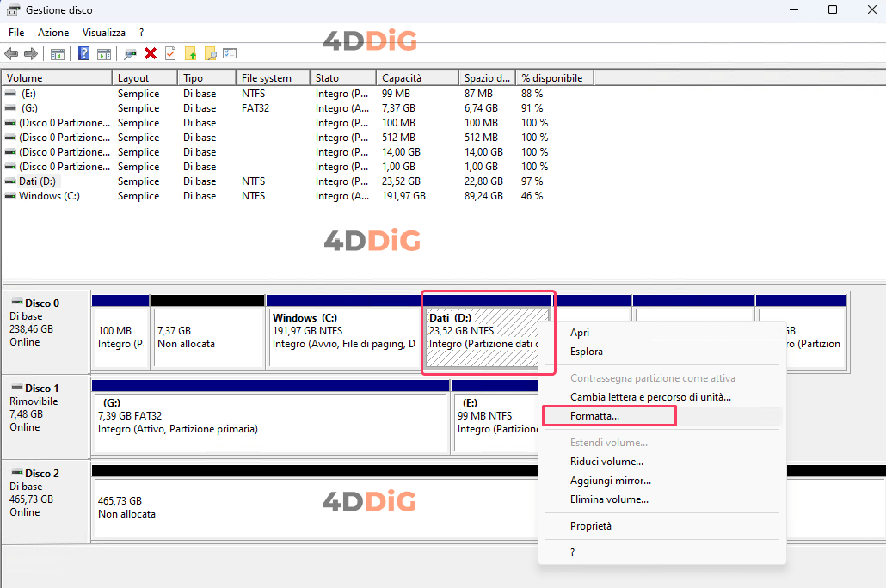Open the Azione menu
The width and height of the screenshot is (886, 588).
pyautogui.click(x=53, y=33)
